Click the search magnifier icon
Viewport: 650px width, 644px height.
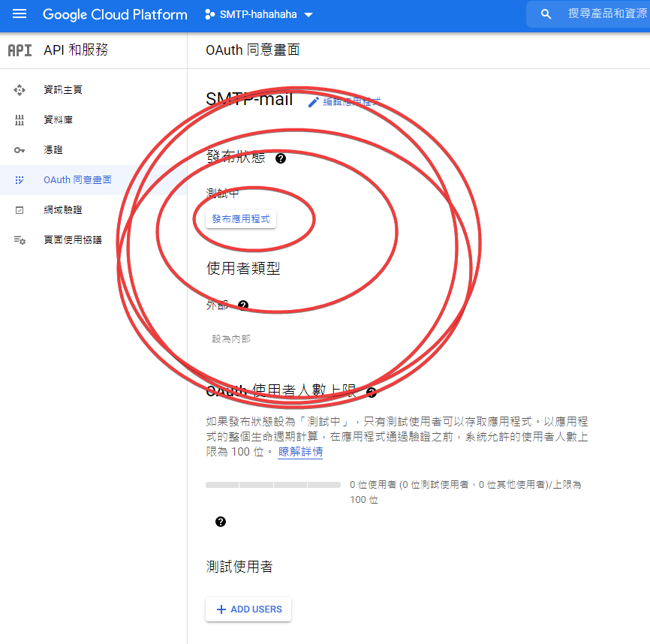click(x=546, y=14)
